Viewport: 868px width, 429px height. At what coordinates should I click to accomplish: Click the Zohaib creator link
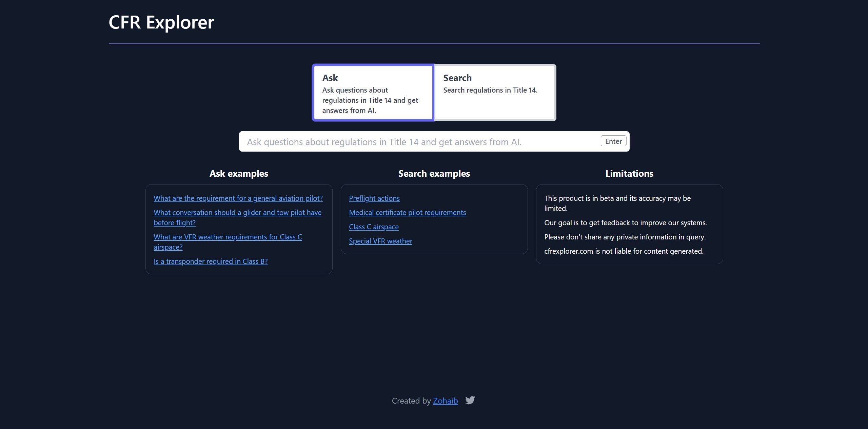(446, 400)
